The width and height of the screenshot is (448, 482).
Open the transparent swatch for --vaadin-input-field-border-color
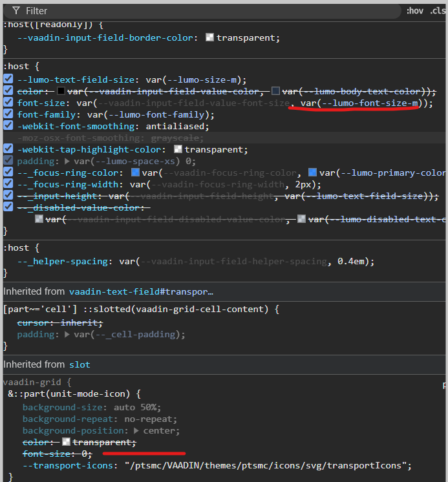(x=209, y=38)
